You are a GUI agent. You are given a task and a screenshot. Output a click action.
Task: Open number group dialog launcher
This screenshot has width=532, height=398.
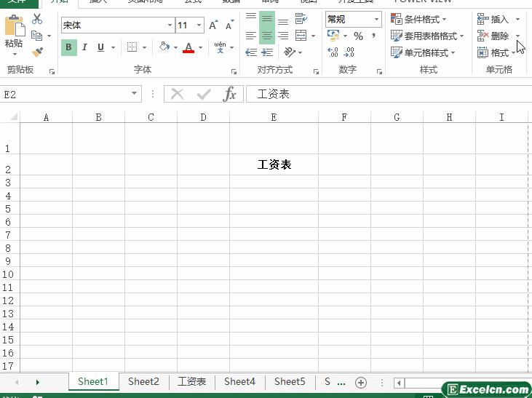[379, 71]
